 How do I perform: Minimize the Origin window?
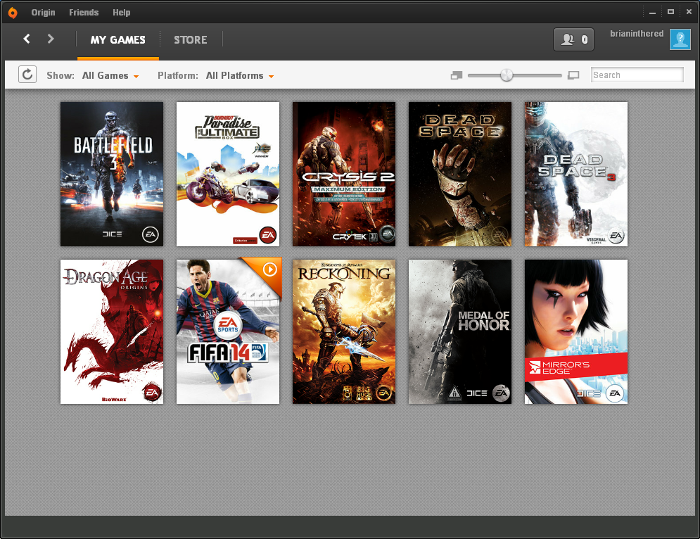652,13
